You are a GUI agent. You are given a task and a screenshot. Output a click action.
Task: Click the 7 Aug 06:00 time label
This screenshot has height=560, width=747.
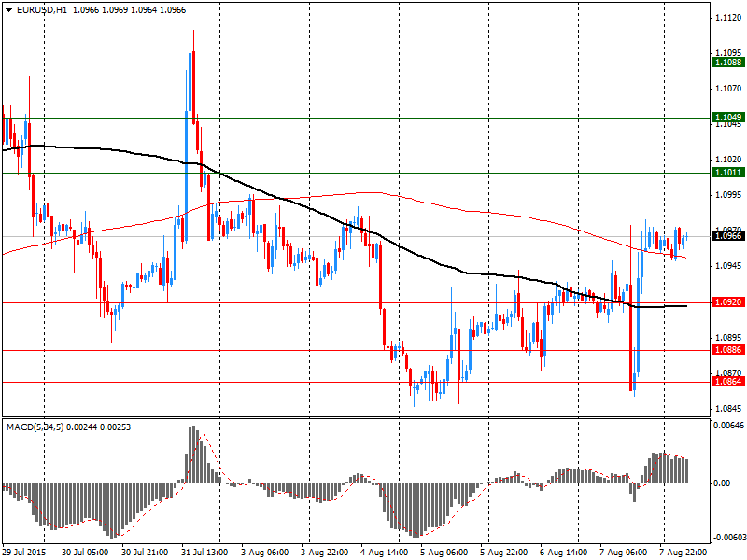(x=623, y=553)
